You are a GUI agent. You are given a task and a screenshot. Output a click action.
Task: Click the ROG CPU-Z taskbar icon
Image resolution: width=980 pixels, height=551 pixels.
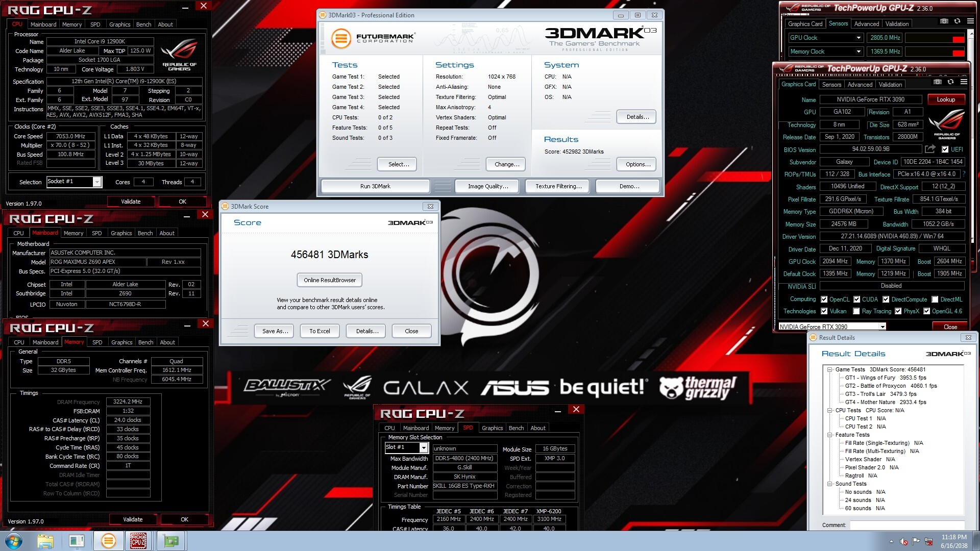click(138, 541)
